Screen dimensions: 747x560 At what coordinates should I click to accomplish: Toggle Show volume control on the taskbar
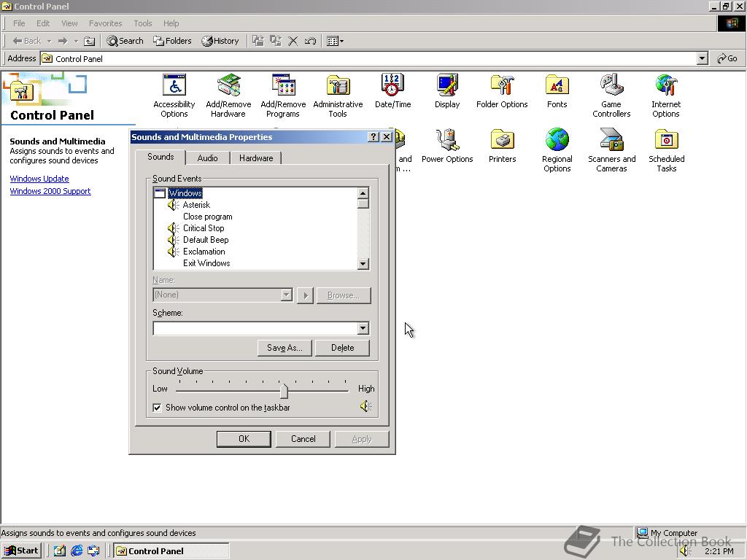[x=157, y=408]
